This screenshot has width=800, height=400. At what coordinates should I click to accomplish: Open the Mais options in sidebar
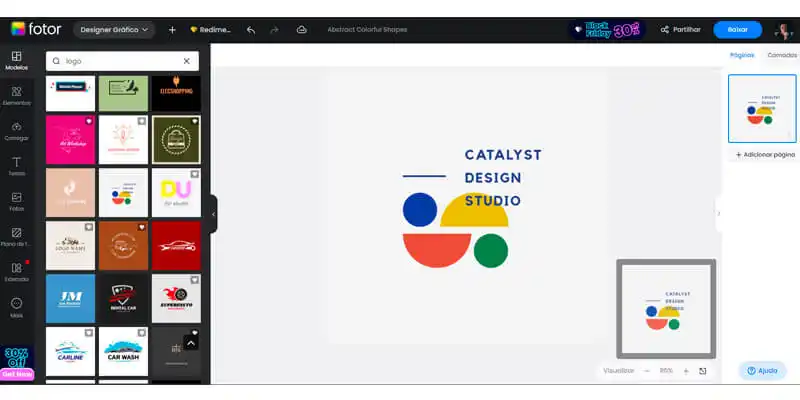pos(16,308)
